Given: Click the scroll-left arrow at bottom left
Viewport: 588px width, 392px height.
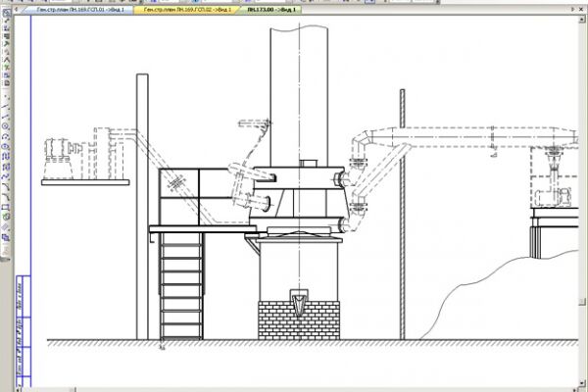Looking at the screenshot, I should tap(20, 389).
